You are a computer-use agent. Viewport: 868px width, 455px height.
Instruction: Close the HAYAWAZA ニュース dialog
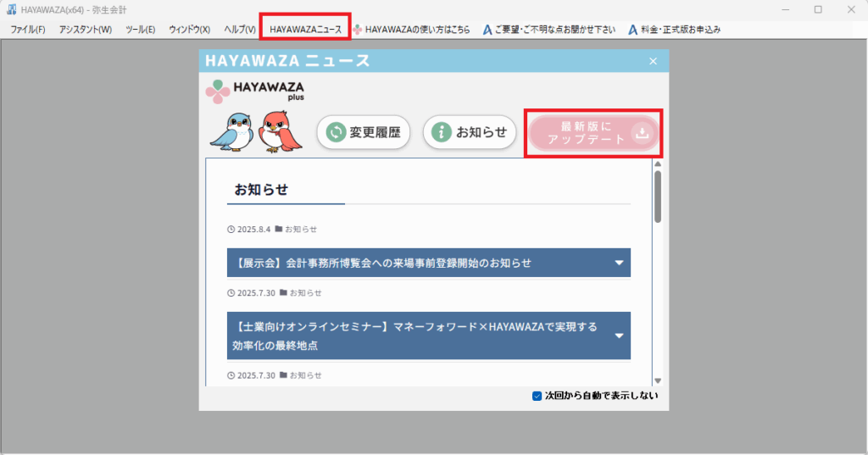point(654,61)
